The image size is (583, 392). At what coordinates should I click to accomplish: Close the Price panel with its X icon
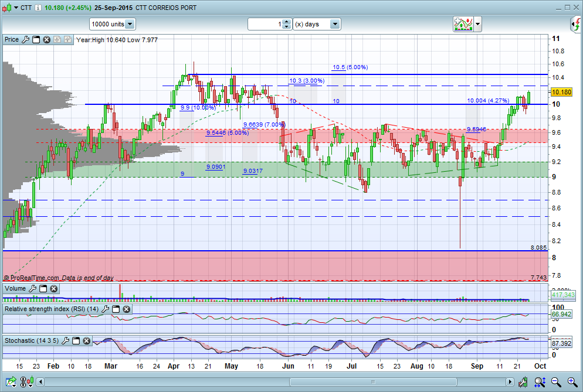point(46,40)
